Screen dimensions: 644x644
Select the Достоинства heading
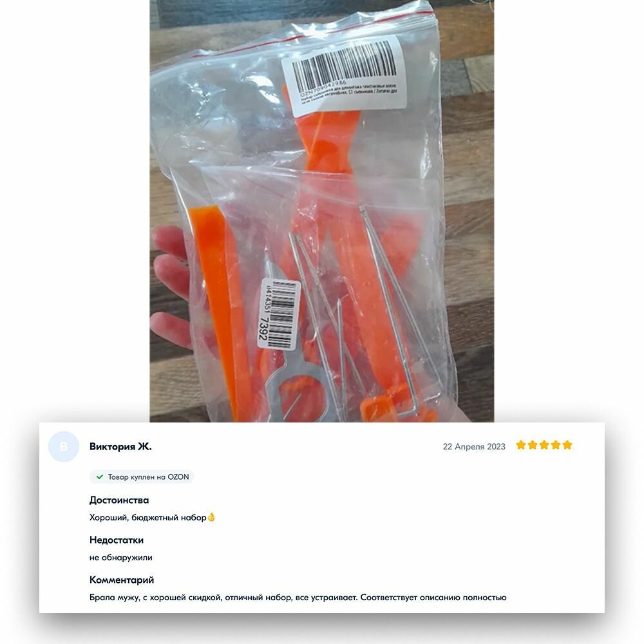coord(119,500)
